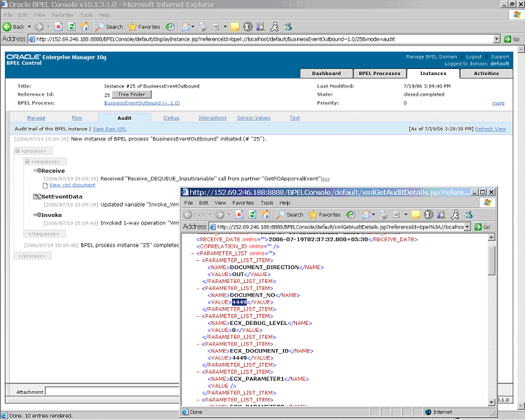Click Stop icon in main browser toolbar
Image resolution: width=525 pixels, height=420 pixels.
(59, 27)
